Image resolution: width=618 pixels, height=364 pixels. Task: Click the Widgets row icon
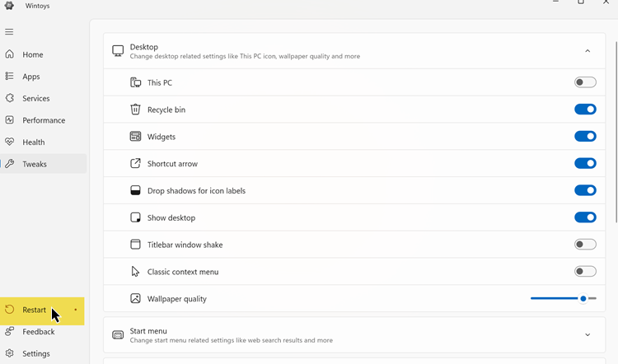tap(136, 137)
